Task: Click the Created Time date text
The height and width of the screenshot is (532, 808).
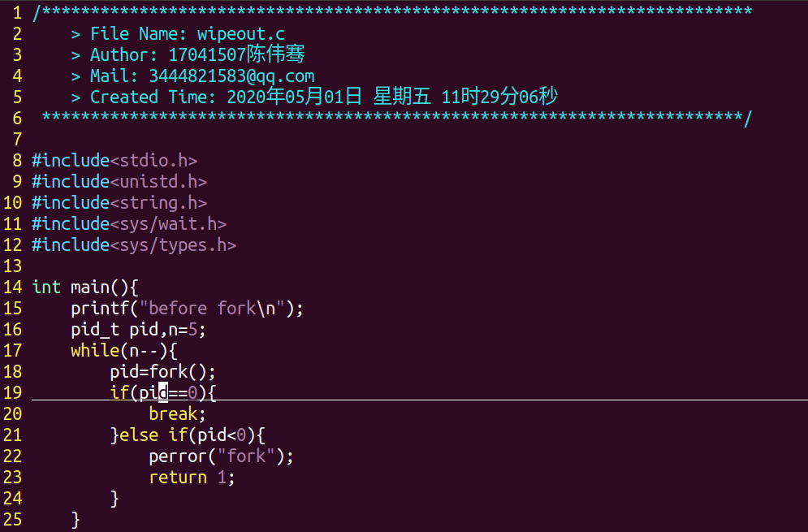Action: (x=392, y=97)
